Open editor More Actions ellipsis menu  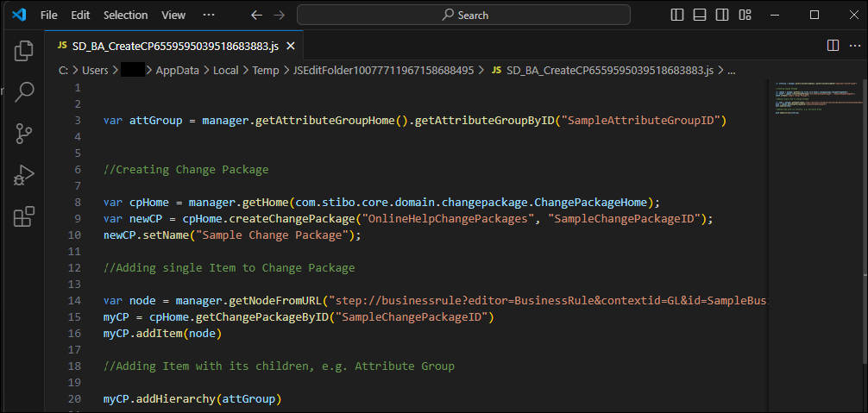pyautogui.click(x=852, y=45)
